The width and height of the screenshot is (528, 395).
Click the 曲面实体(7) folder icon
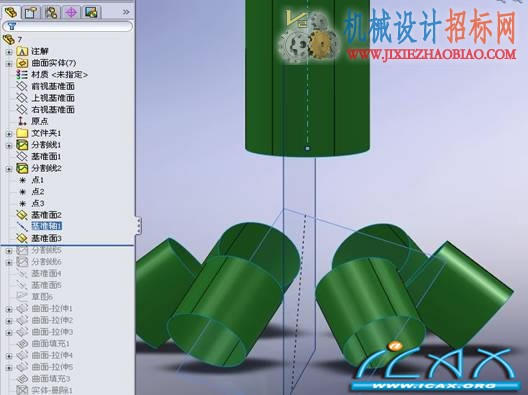(x=22, y=63)
